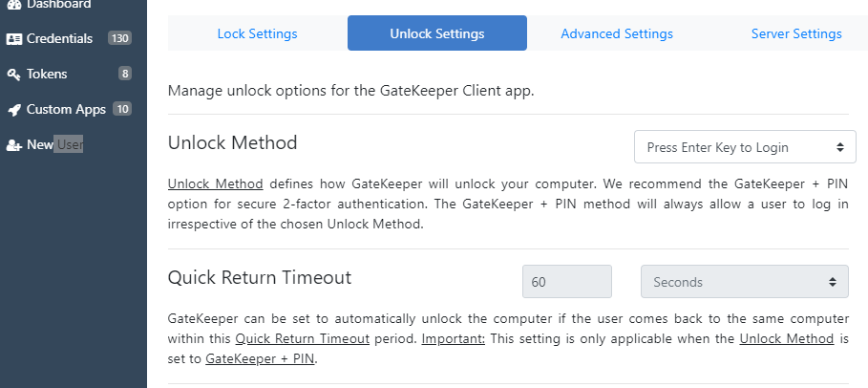This screenshot has width=868, height=388.
Task: Switch to the Lock Settings tab
Action: tap(257, 33)
